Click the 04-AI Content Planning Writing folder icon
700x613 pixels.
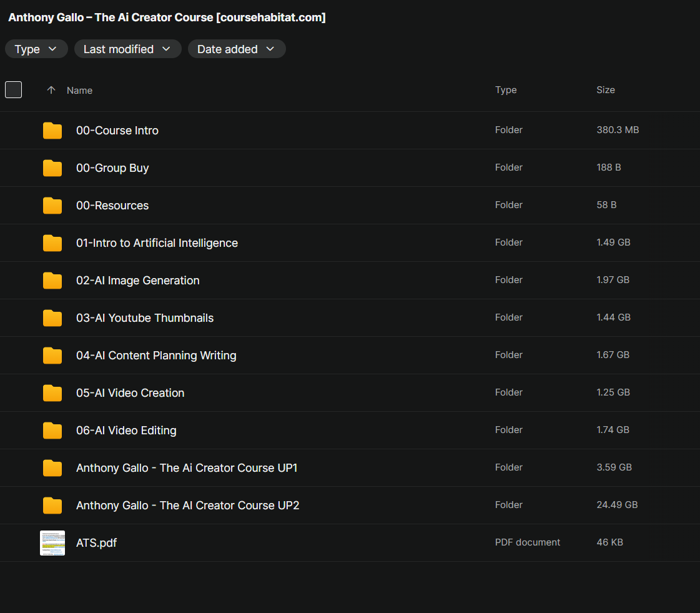point(52,356)
